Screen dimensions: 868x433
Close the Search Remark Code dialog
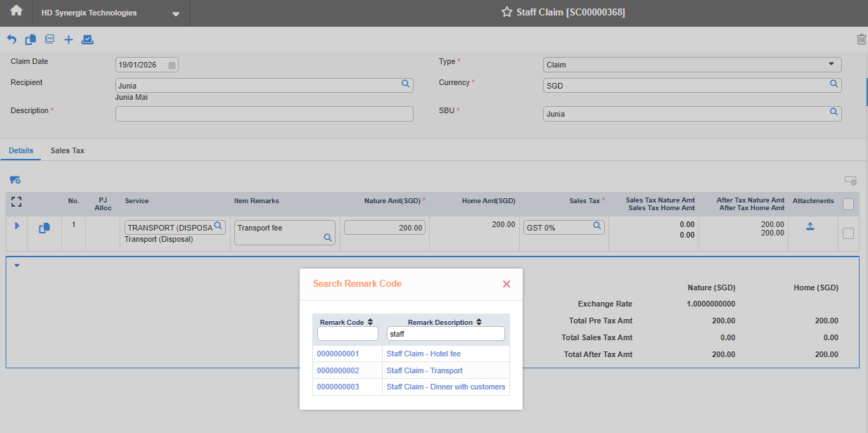click(506, 284)
